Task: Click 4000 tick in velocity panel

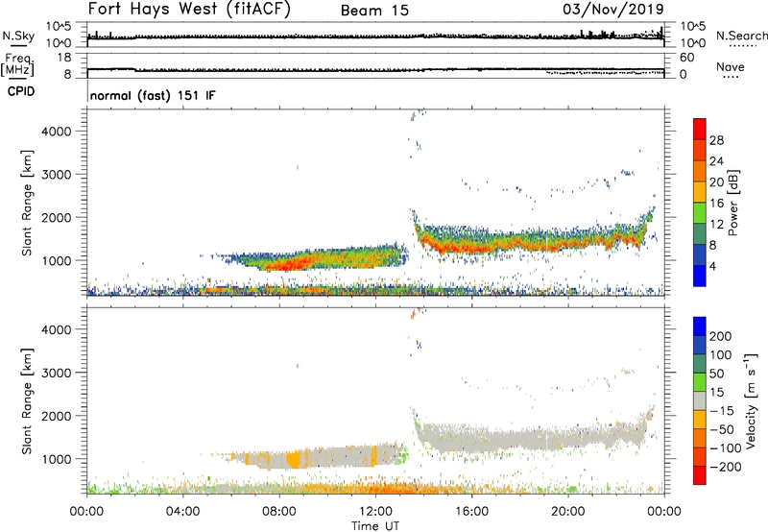Action: coord(56,329)
